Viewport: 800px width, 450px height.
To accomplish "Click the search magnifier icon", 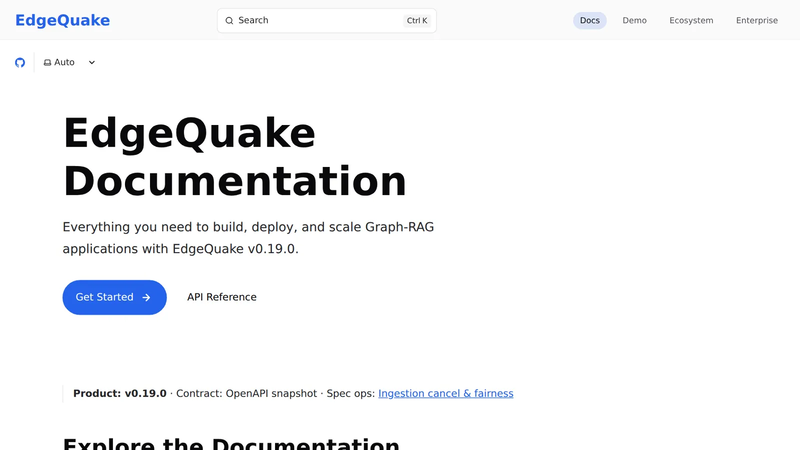I will [229, 20].
